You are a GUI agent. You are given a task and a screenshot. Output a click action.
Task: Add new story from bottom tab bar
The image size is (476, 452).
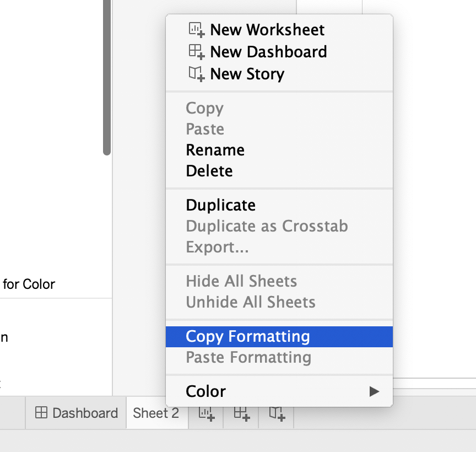(x=277, y=413)
